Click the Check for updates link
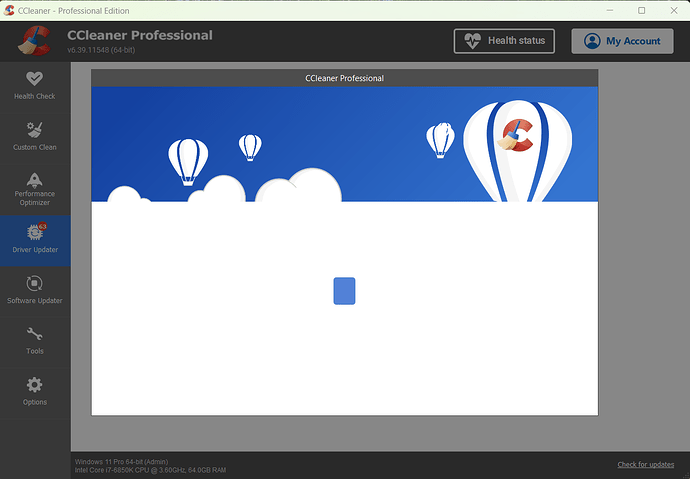Image resolution: width=690 pixels, height=479 pixels. (646, 464)
